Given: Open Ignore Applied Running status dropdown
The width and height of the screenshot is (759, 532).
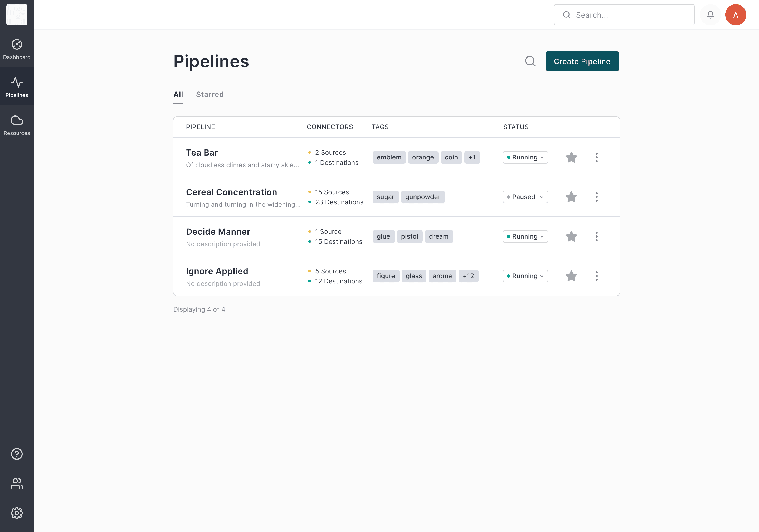Looking at the screenshot, I should (x=525, y=276).
